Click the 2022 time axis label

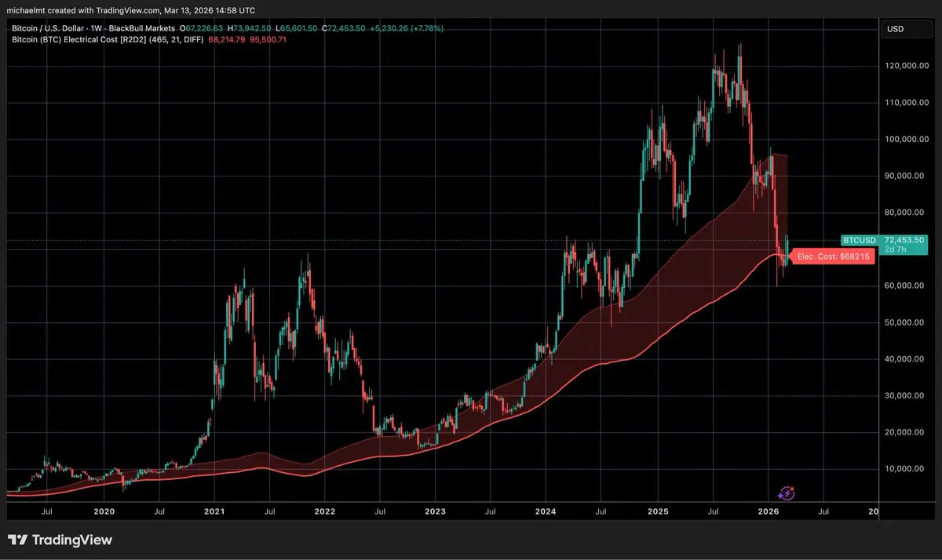[x=325, y=511]
